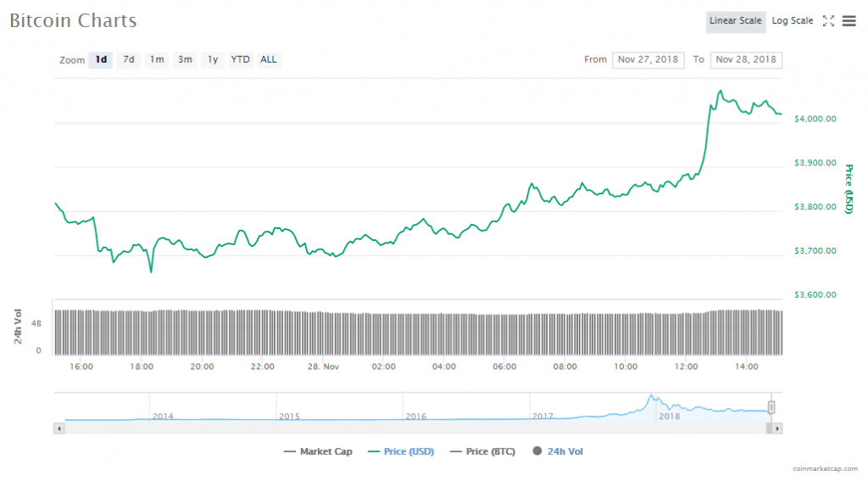This screenshot has width=868, height=481.
Task: Switch to Linear Scale
Action: pos(736,21)
